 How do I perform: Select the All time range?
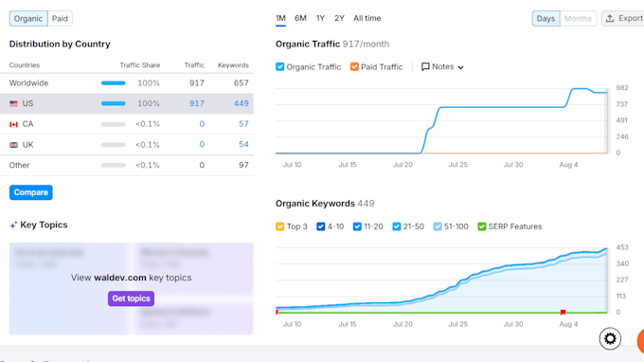point(367,18)
